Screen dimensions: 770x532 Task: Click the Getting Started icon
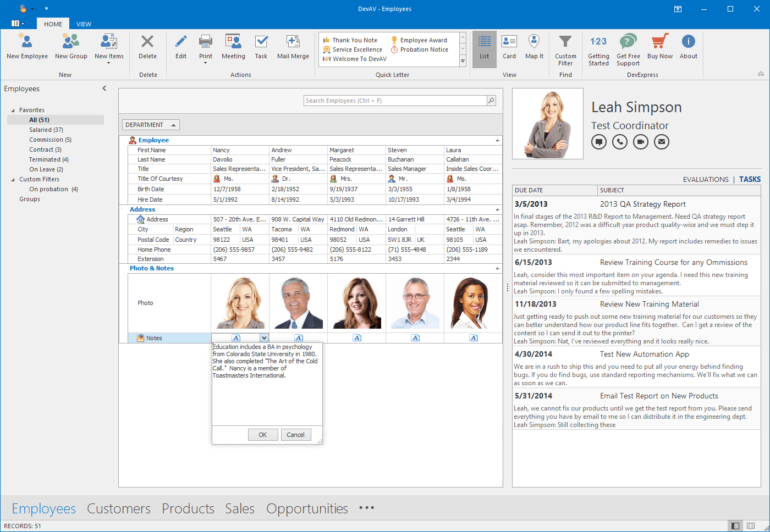pyautogui.click(x=598, y=48)
